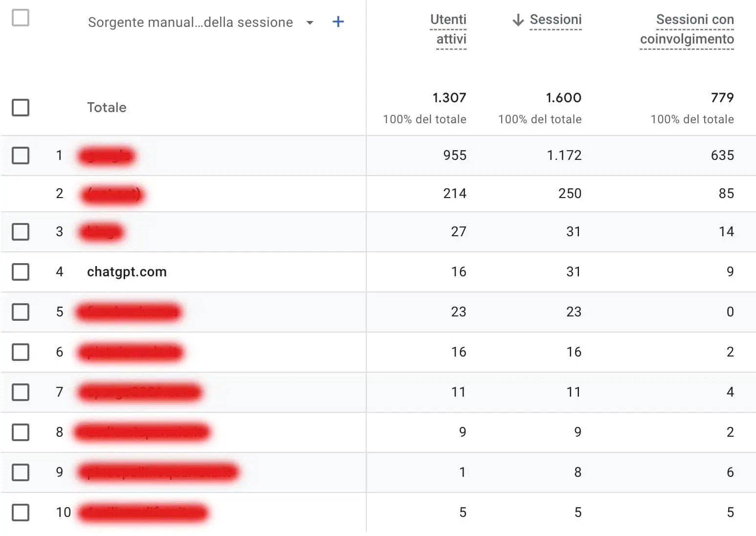Sort by the Utenti attivi column
This screenshot has height=536, width=756.
(x=448, y=29)
